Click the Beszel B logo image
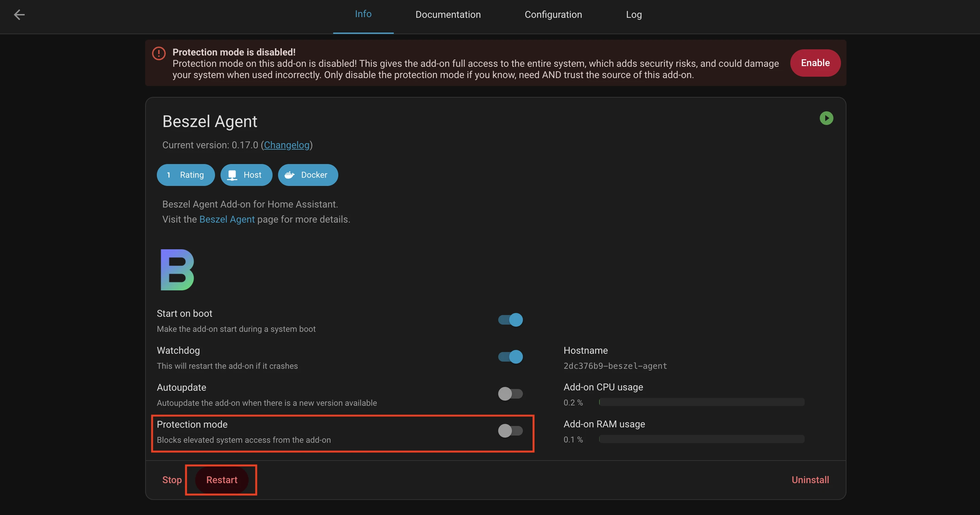The image size is (980, 515). point(177,270)
